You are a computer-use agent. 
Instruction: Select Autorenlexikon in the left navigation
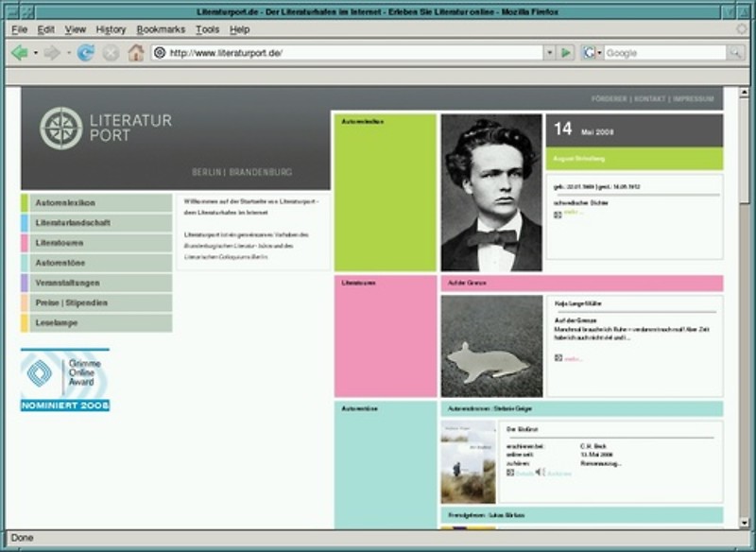pyautogui.click(x=96, y=203)
